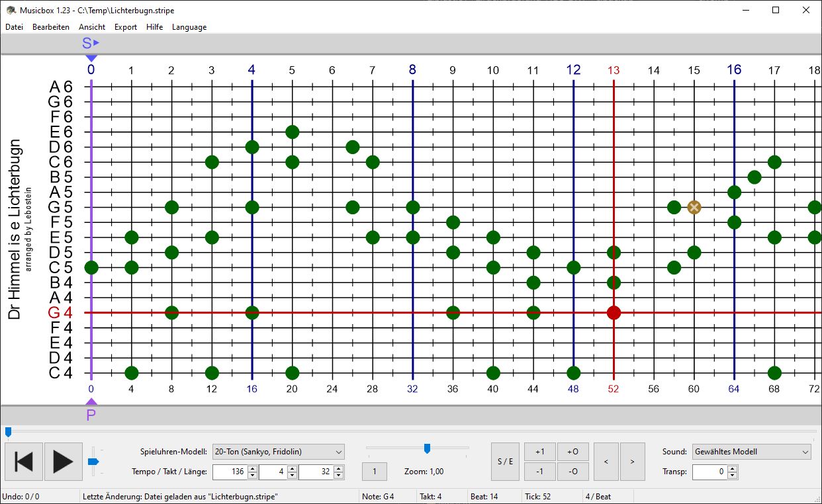This screenshot has height=504, width=822.
Task: Open the Bearbeiten menu
Action: tap(51, 27)
